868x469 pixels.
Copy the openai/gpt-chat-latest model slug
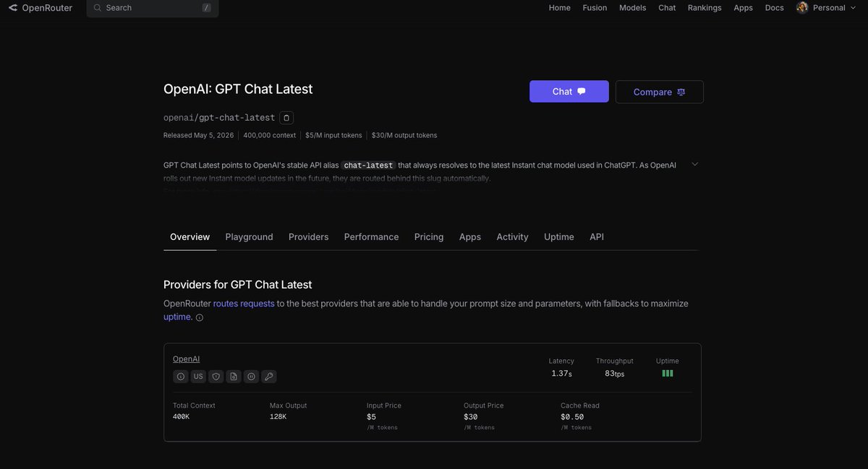tap(286, 118)
